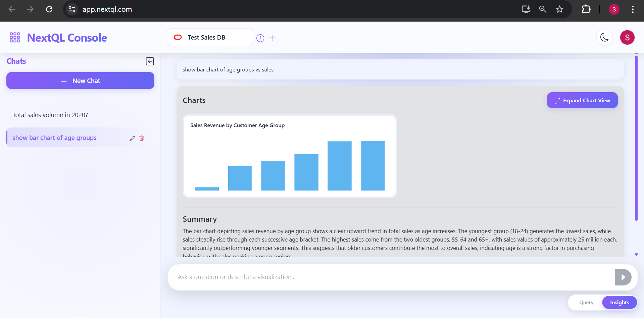Switch to Query mode

(586, 302)
